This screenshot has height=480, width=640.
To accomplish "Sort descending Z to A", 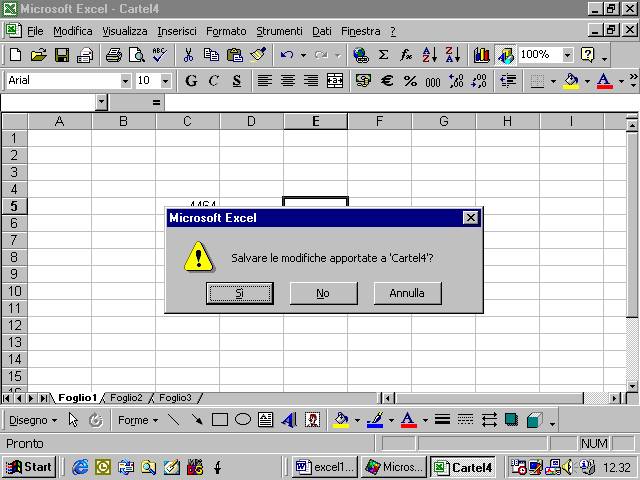I will 453,55.
